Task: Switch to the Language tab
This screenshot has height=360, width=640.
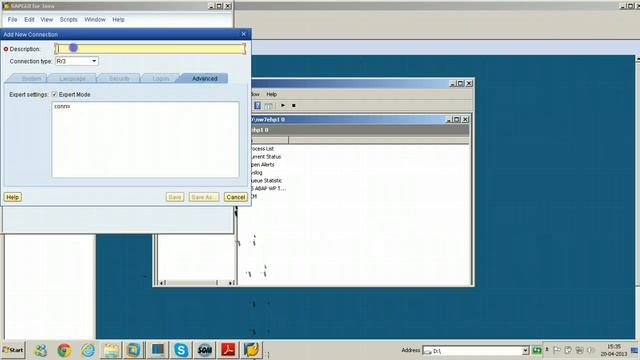Action: pyautogui.click(x=72, y=78)
